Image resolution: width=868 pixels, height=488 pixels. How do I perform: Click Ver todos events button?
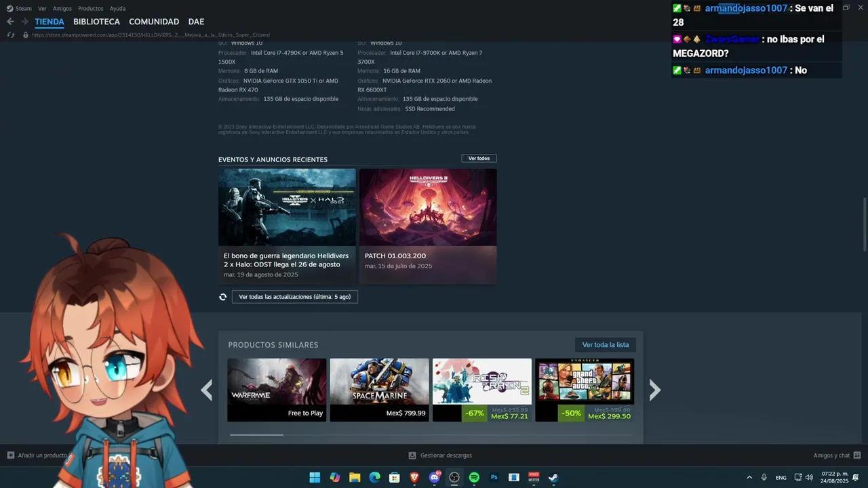[x=479, y=159]
